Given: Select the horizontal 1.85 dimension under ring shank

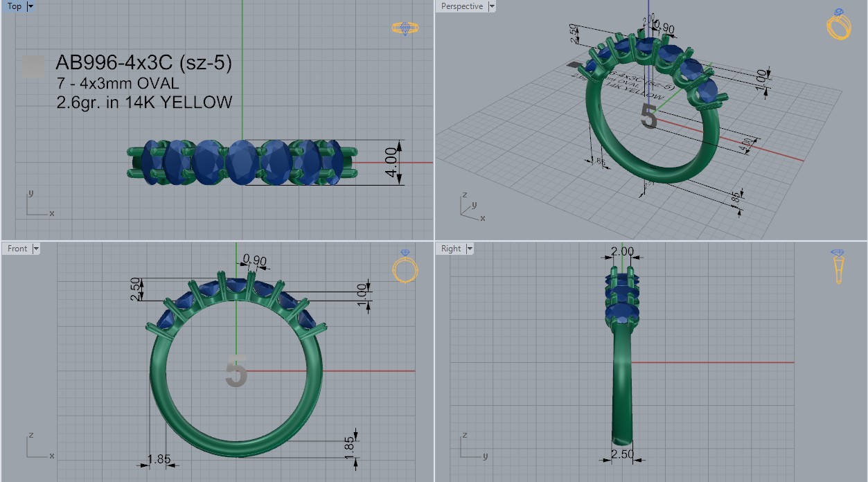Looking at the screenshot, I should click(x=159, y=459).
